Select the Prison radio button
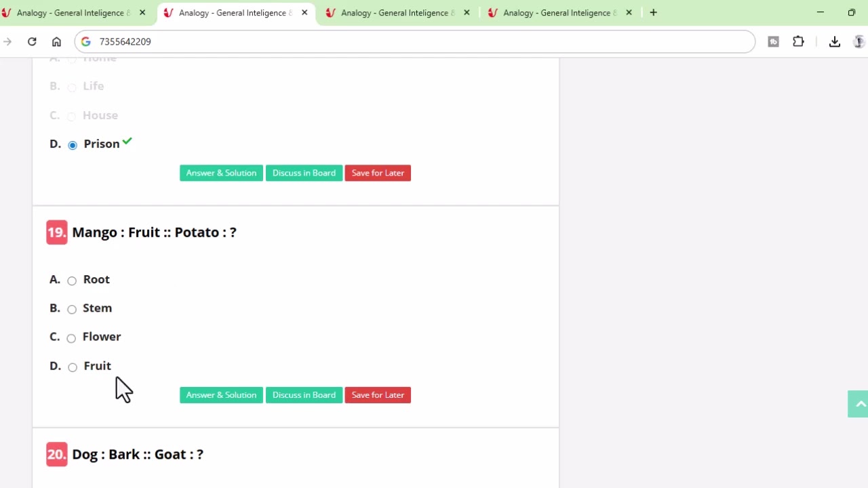 pyautogui.click(x=73, y=145)
